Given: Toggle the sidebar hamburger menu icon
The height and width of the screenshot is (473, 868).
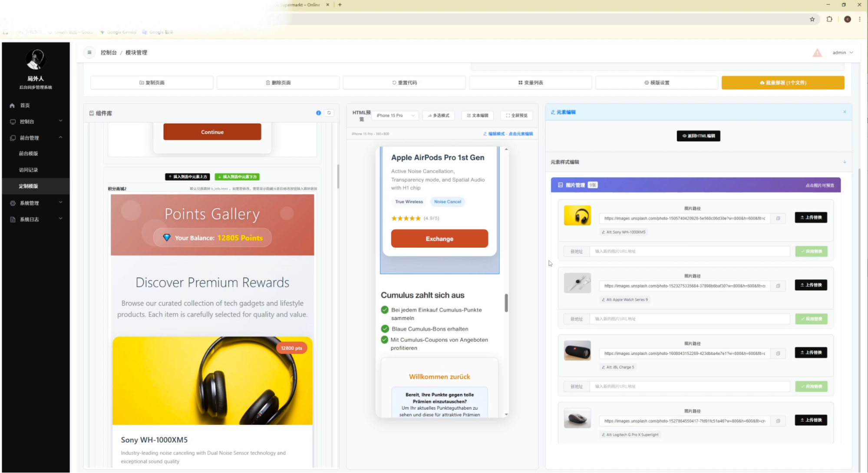Looking at the screenshot, I should [x=89, y=52].
